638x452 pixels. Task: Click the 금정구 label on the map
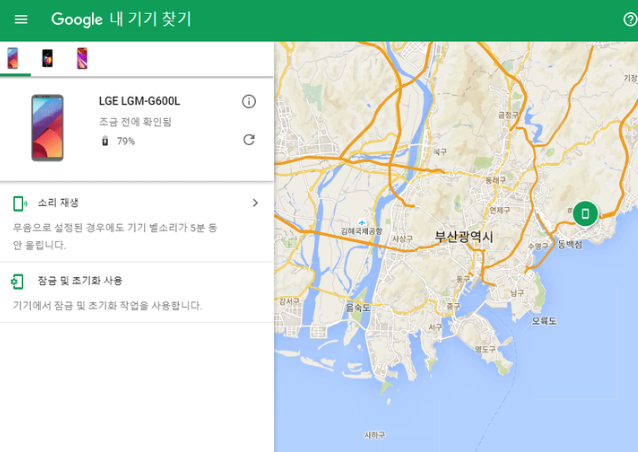pos(508,115)
